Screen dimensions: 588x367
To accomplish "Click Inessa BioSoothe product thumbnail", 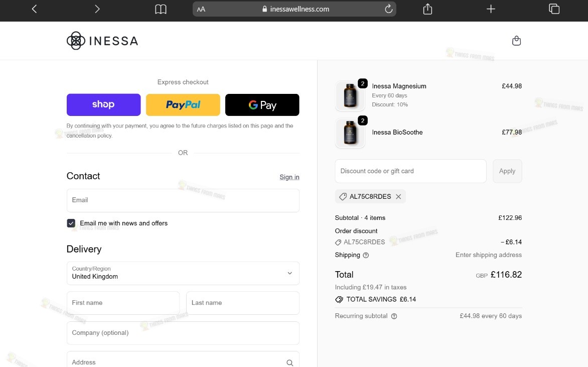I will pyautogui.click(x=350, y=133).
